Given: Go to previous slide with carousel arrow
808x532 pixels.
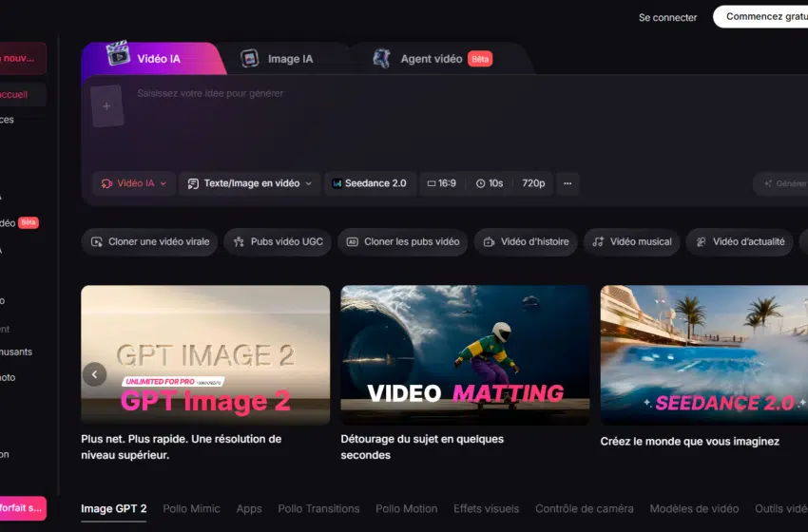Looking at the screenshot, I should click(x=94, y=374).
